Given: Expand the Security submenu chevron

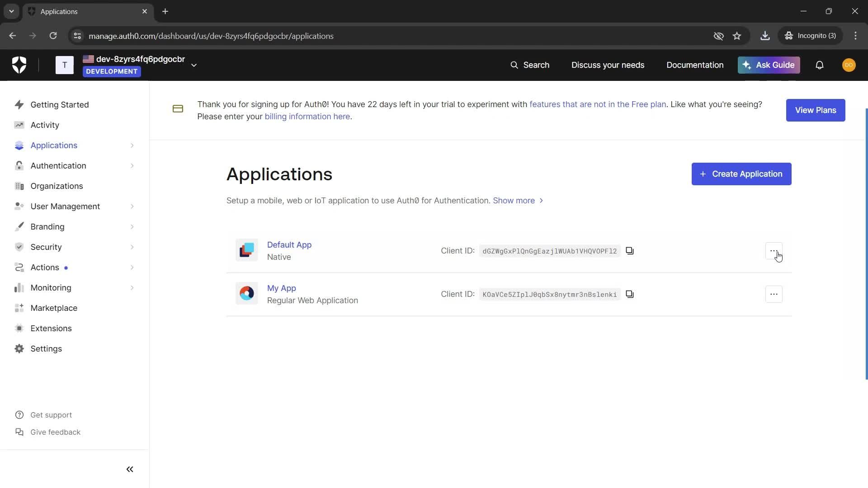Looking at the screenshot, I should click(132, 247).
